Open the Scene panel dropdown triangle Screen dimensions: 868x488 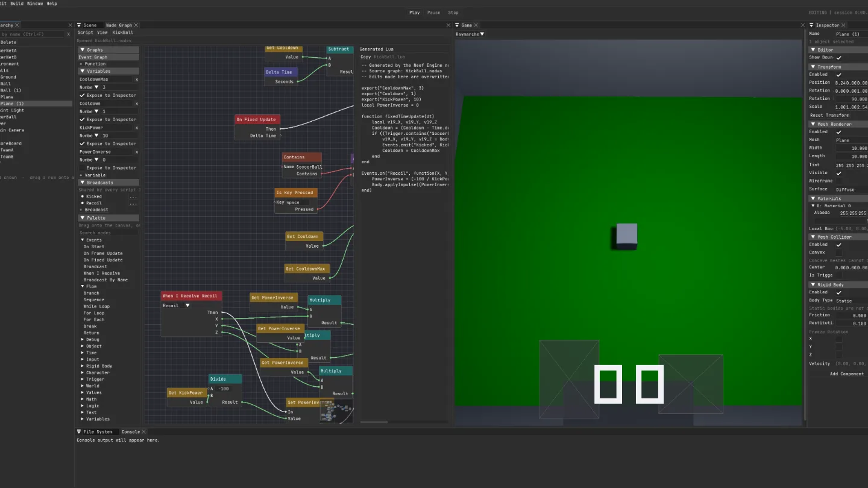tap(80, 25)
